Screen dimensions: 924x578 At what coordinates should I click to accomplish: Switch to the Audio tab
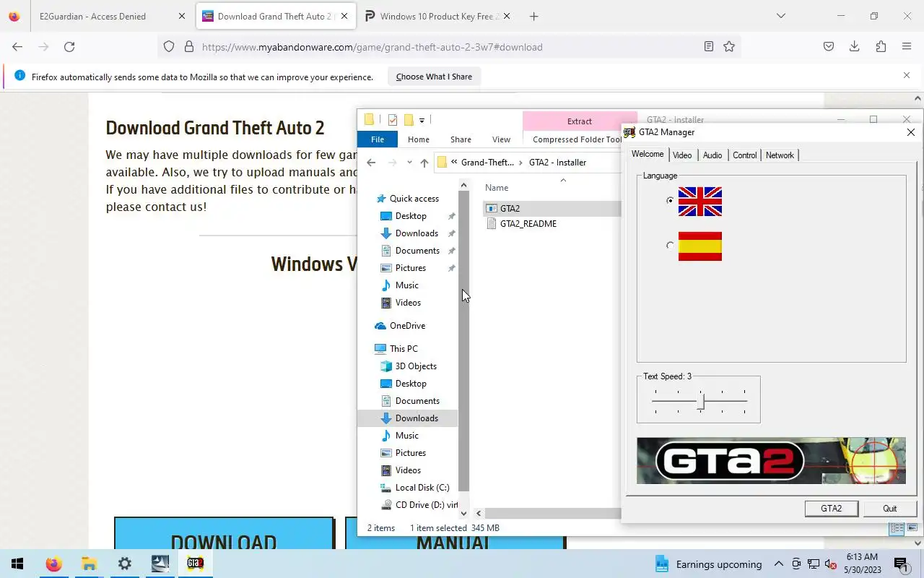tap(712, 155)
